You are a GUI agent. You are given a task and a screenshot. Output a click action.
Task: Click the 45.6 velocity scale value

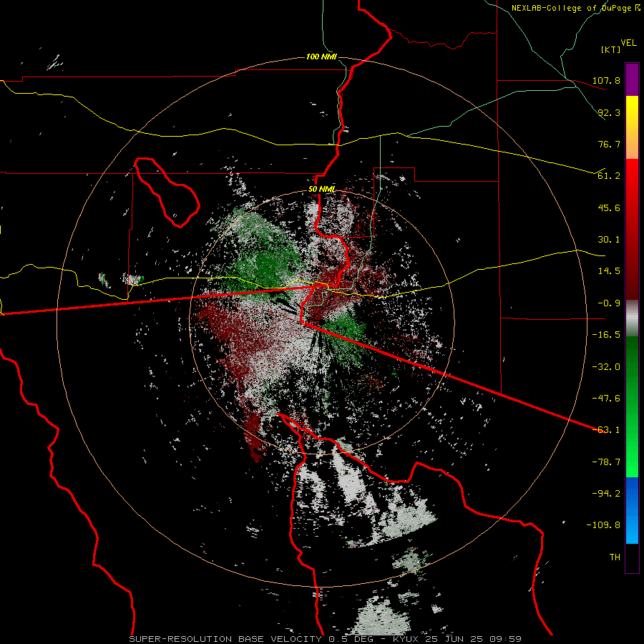(x=609, y=208)
